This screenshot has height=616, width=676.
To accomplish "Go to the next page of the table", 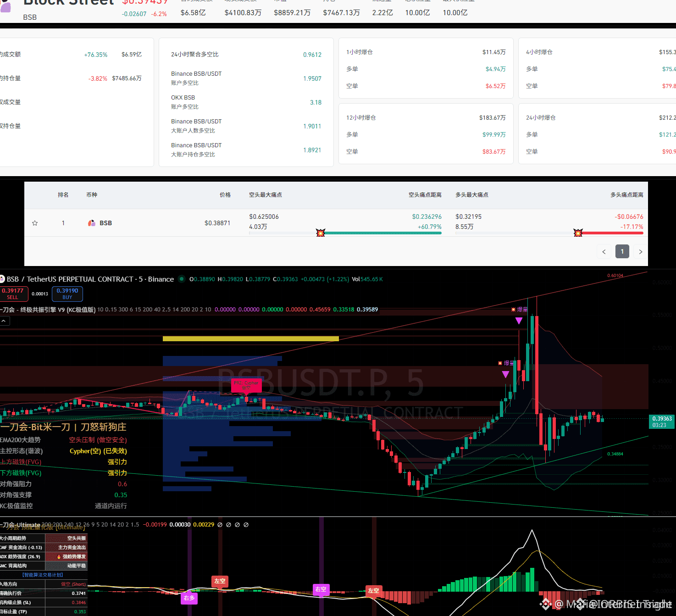I will pos(641,251).
